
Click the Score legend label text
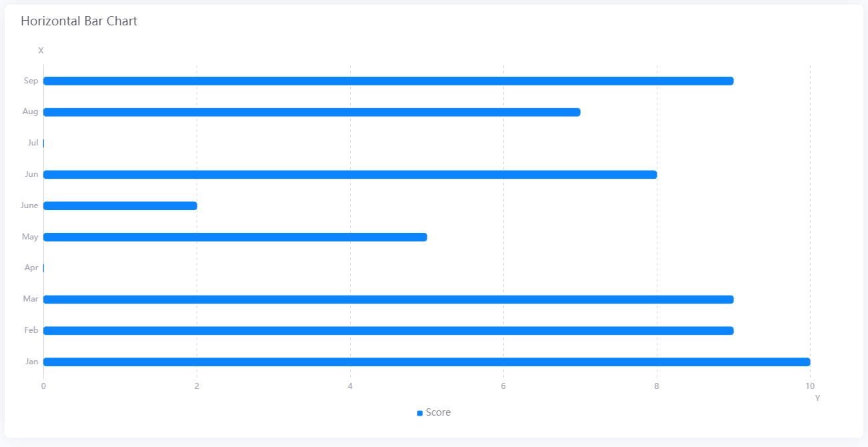pos(438,412)
